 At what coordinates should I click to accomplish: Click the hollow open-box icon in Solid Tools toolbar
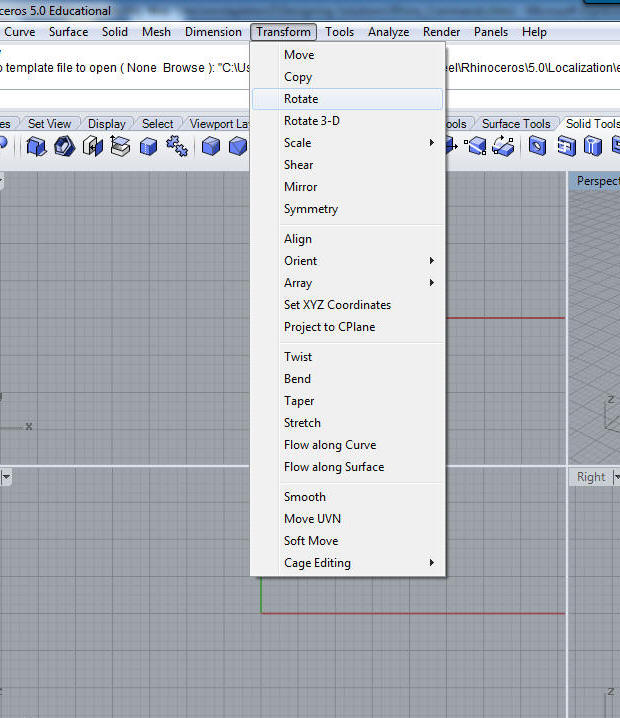[36, 147]
